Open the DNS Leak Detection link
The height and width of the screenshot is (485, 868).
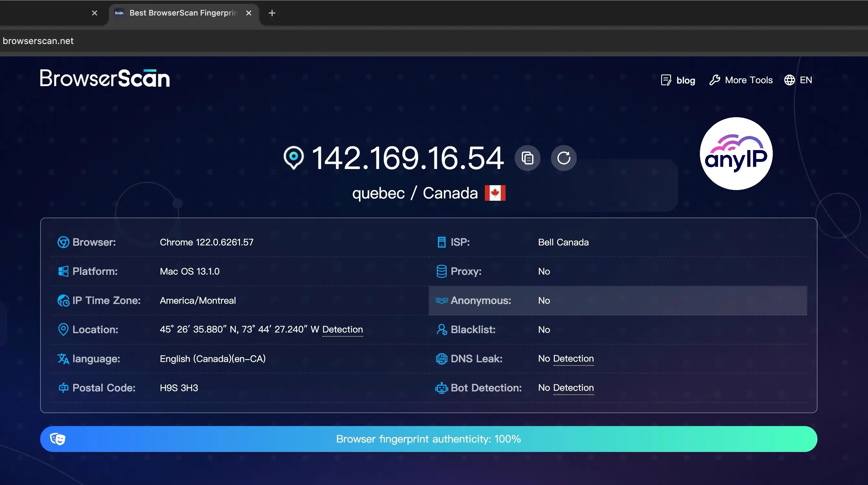coord(573,359)
